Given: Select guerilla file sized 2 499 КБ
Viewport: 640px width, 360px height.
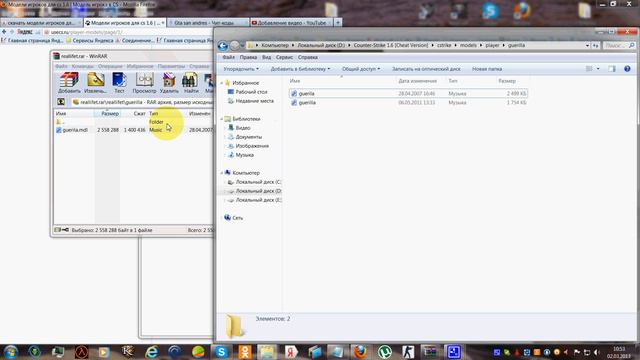Looking at the screenshot, I should click(408, 93).
